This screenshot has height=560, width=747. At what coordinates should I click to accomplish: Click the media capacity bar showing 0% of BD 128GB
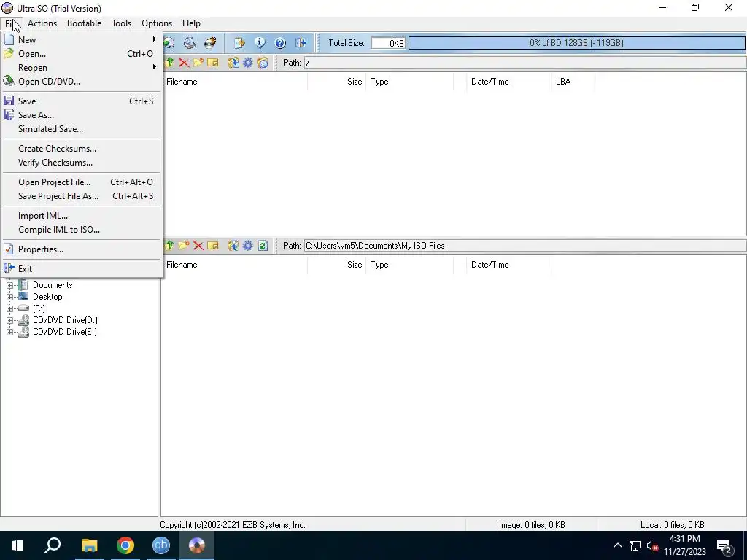[x=576, y=43]
